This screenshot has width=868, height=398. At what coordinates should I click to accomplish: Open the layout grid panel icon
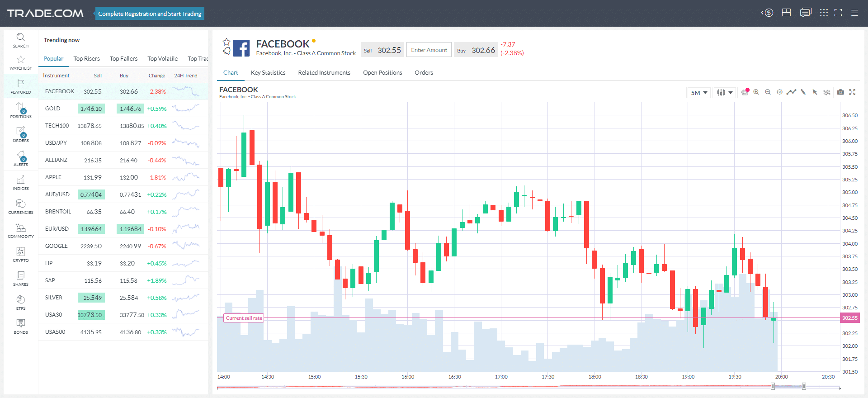click(786, 13)
